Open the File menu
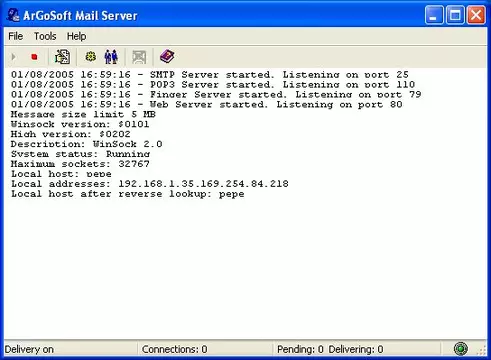491x360 pixels. pyautogui.click(x=16, y=36)
